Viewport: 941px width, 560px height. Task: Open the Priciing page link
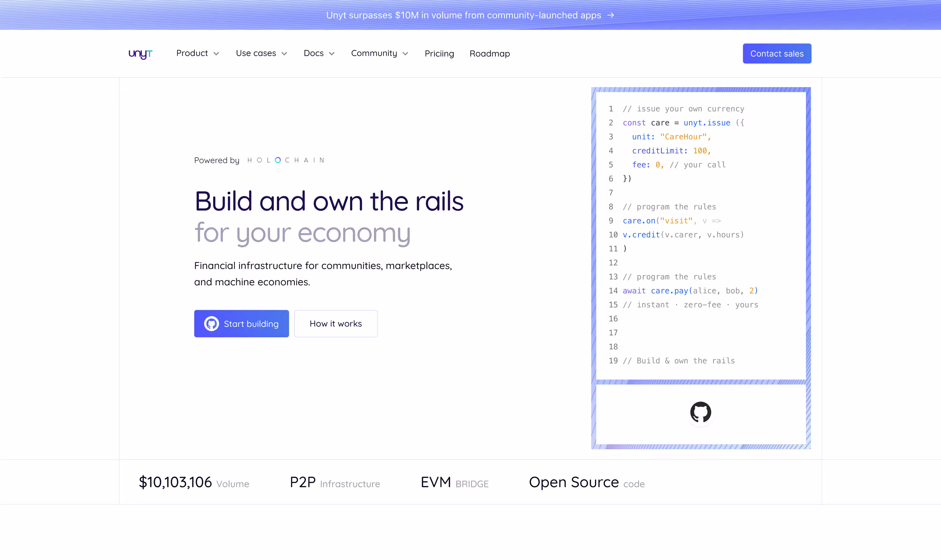(x=439, y=54)
